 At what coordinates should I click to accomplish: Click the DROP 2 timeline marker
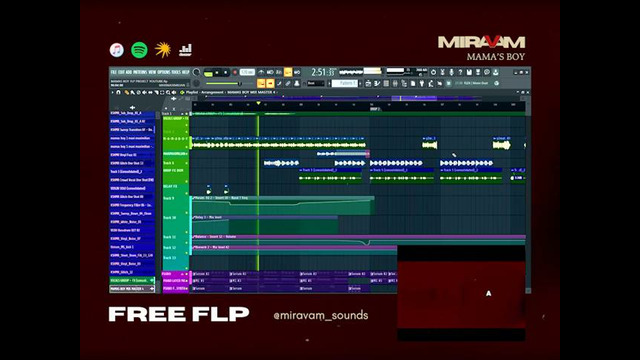(x=375, y=109)
